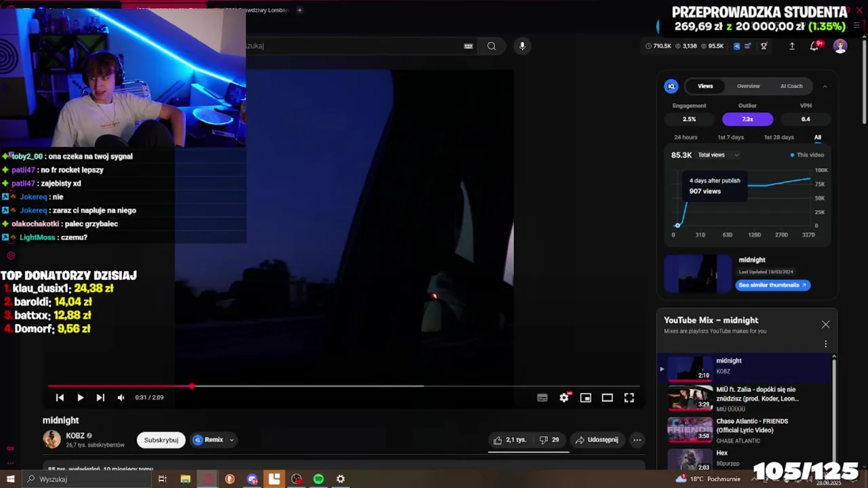Mute the video player volume
868x488 pixels.
coord(121,398)
